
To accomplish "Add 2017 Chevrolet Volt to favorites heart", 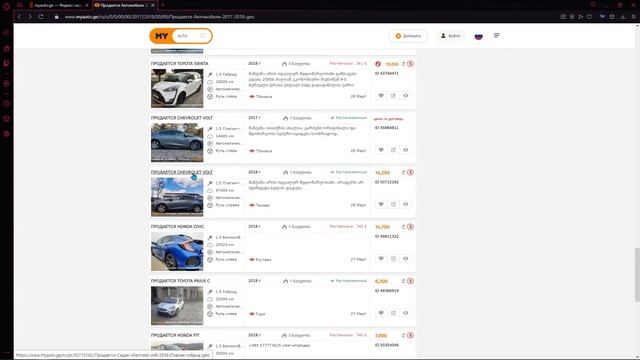I will pyautogui.click(x=381, y=150).
